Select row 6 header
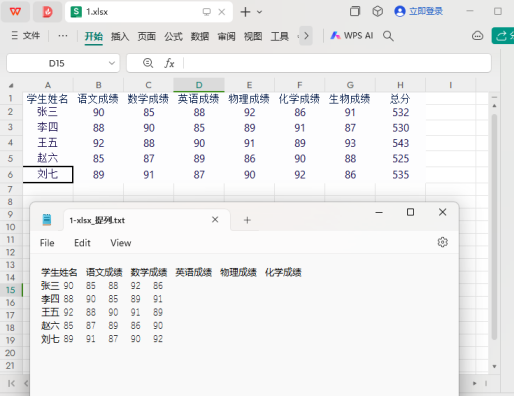Viewport: 514px width, 396px height. coord(10,175)
